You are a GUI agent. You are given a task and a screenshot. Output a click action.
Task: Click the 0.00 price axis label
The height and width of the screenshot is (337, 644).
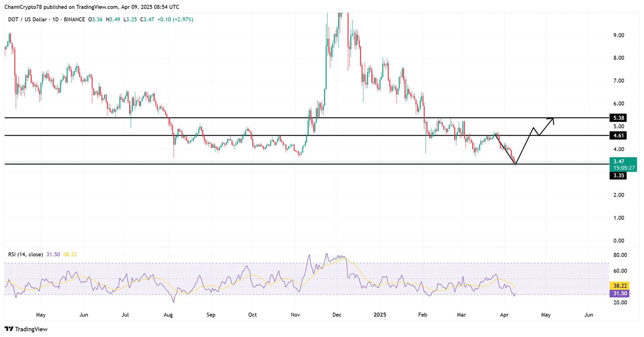pos(618,241)
